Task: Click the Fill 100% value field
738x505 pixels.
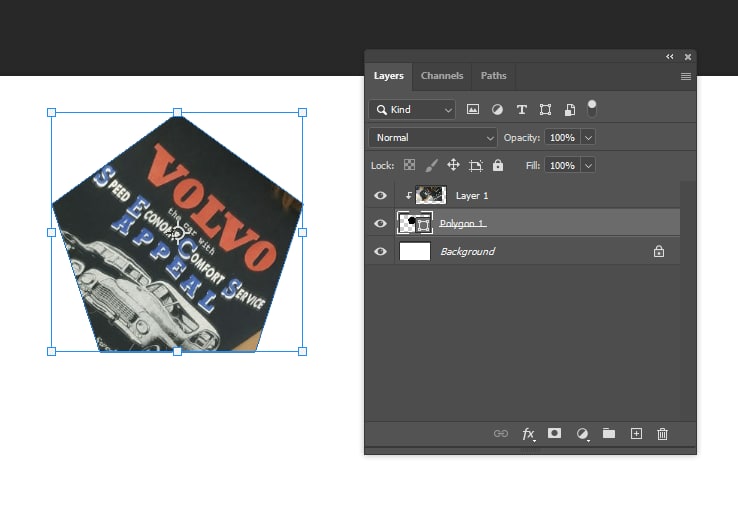Action: point(562,166)
